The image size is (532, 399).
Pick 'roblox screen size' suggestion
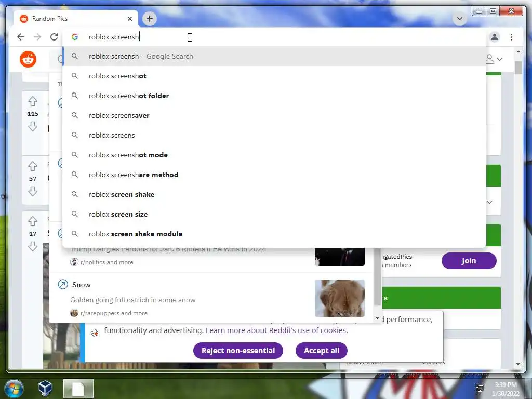point(274,214)
